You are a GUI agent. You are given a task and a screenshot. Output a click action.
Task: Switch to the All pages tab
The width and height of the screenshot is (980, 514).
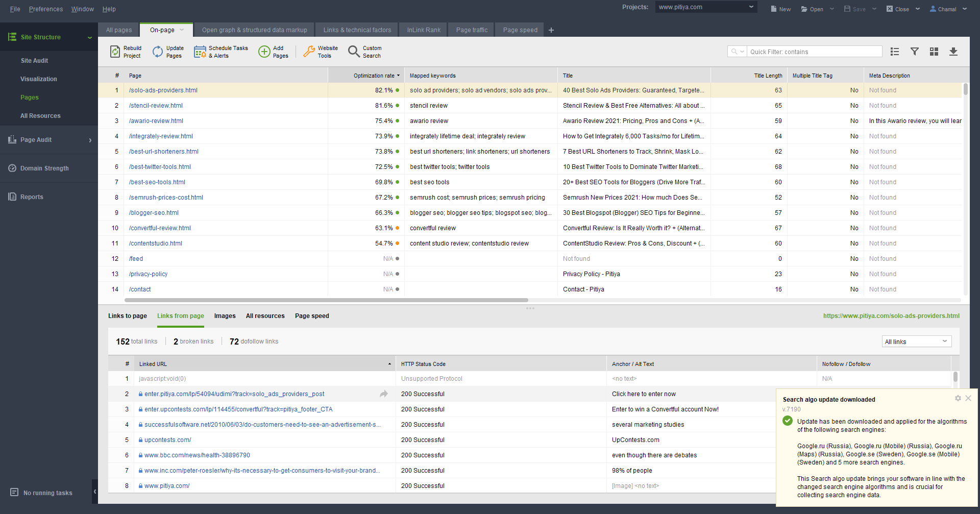[119, 30]
